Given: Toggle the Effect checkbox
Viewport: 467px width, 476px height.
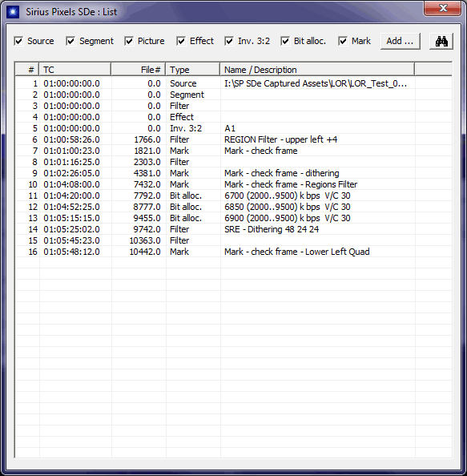Looking at the screenshot, I should coord(181,41).
